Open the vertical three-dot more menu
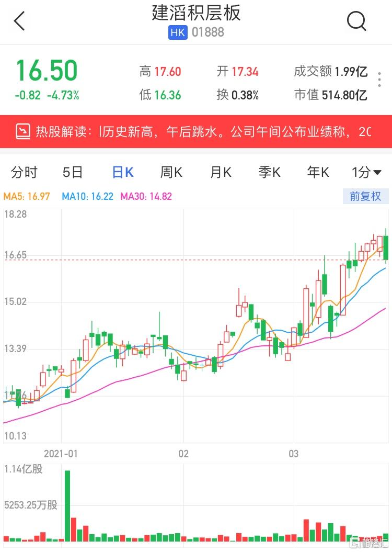Viewport: 392px width, 552px height. click(x=380, y=79)
